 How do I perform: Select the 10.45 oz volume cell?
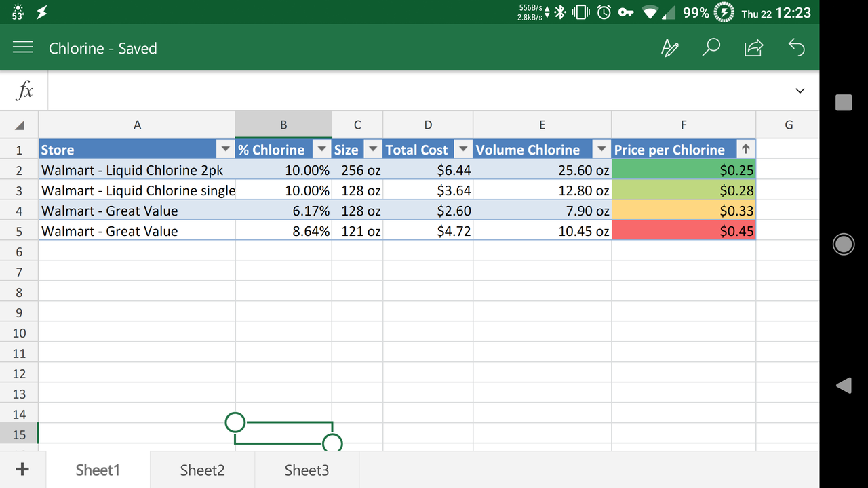click(x=542, y=231)
